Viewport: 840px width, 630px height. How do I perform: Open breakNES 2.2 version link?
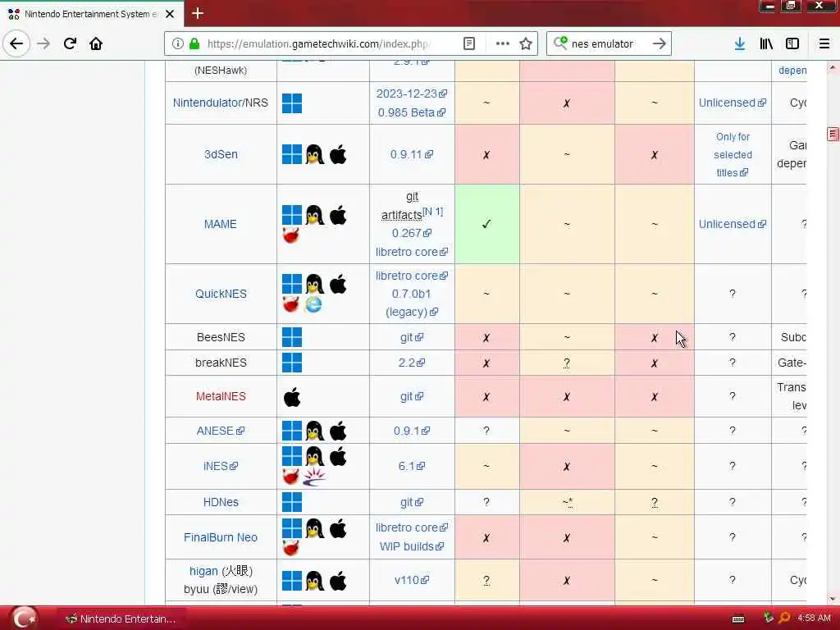click(x=412, y=363)
